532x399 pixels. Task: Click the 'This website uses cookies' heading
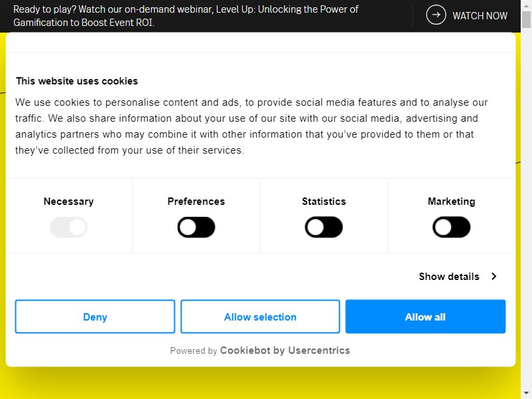click(x=77, y=81)
